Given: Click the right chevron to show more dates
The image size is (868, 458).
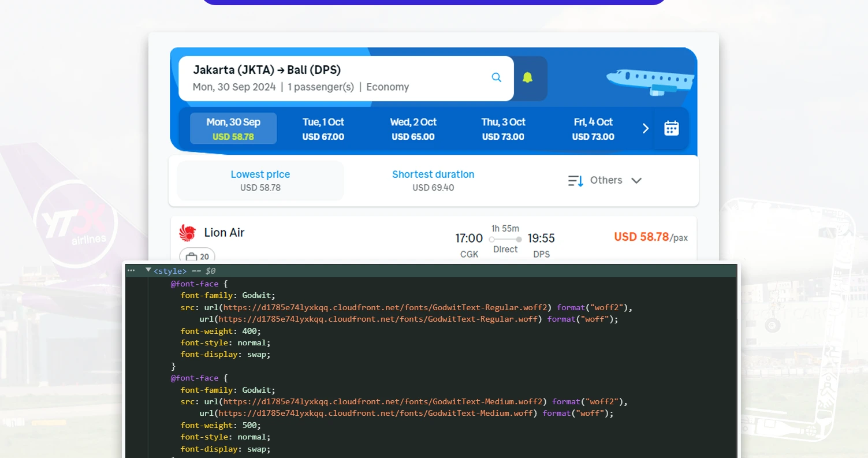Looking at the screenshot, I should pyautogui.click(x=645, y=128).
